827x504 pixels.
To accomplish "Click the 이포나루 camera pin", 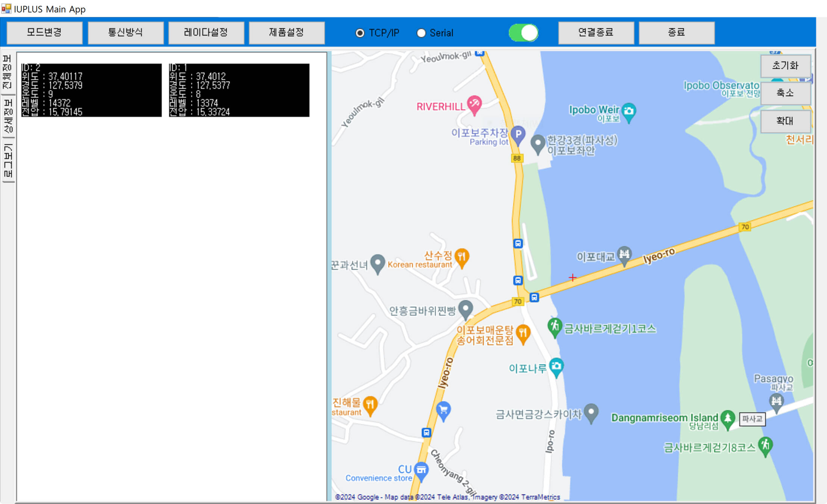I will coord(556,366).
